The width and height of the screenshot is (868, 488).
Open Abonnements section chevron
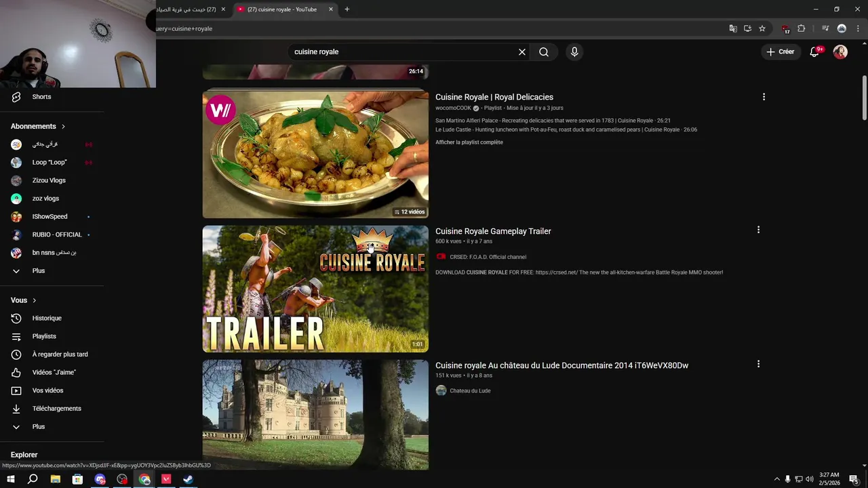tap(64, 127)
